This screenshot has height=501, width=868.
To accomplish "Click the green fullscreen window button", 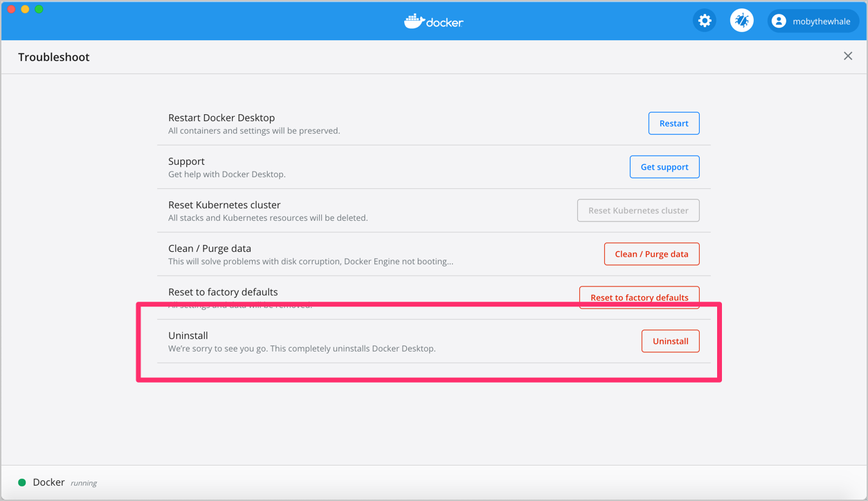I will 39,9.
